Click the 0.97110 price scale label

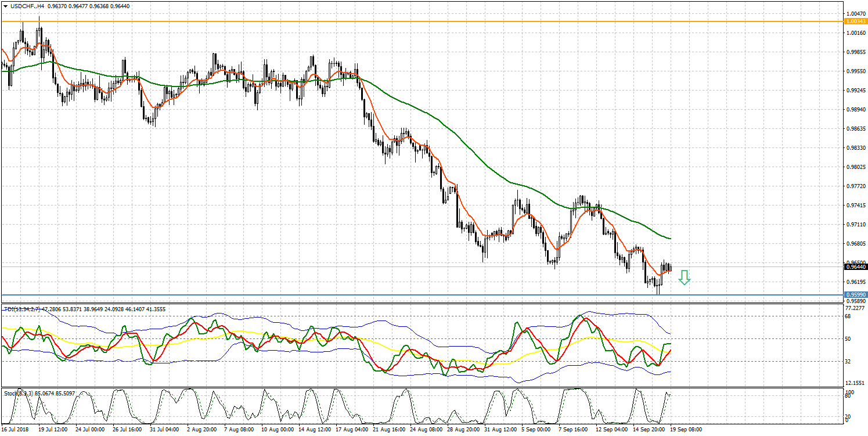pos(855,225)
